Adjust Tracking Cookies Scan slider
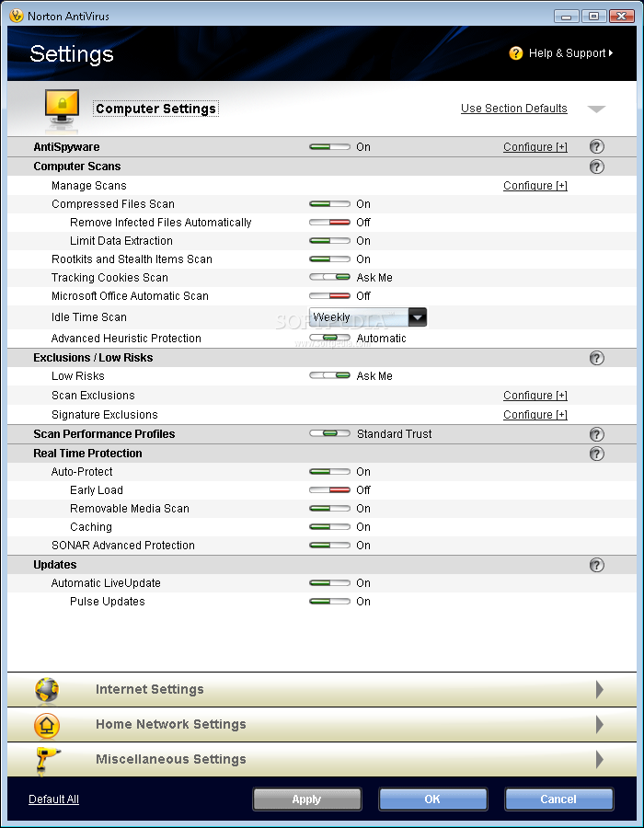Screen dimensions: 644x828 (x=329, y=277)
